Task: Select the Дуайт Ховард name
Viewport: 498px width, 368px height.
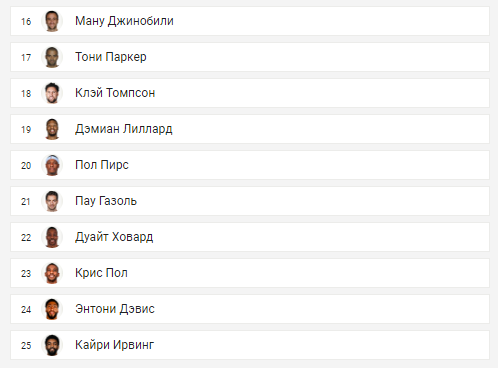Action: point(114,237)
